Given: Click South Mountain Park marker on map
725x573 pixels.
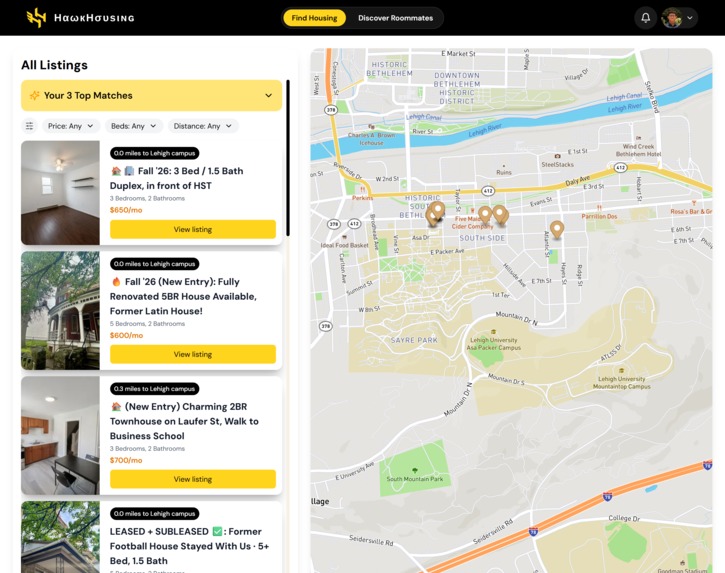Looking at the screenshot, I should [415, 470].
